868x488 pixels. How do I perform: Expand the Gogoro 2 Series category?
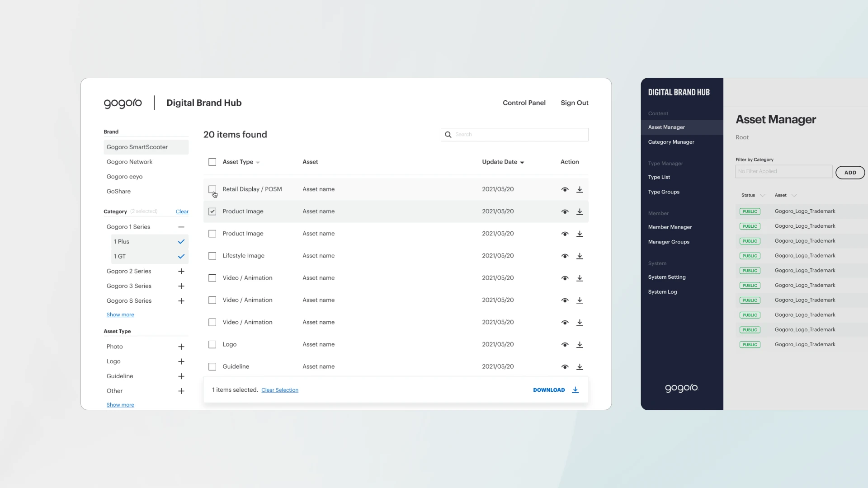tap(181, 271)
